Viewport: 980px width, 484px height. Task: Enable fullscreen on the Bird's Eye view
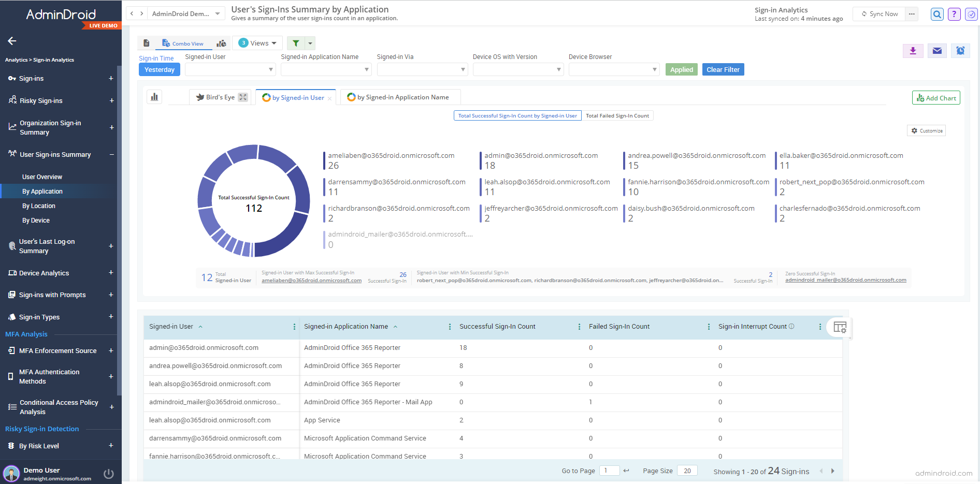pyautogui.click(x=242, y=97)
